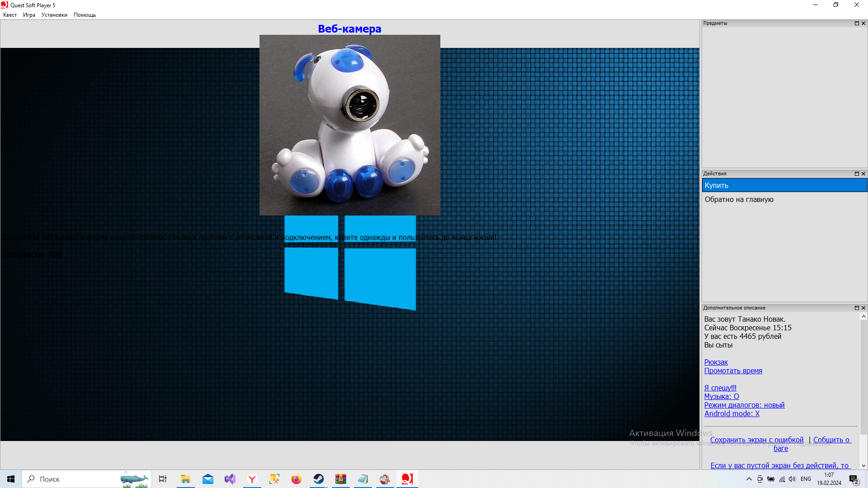The width and height of the screenshot is (868, 488).
Task: Open the notification center icon
Action: 854,479
